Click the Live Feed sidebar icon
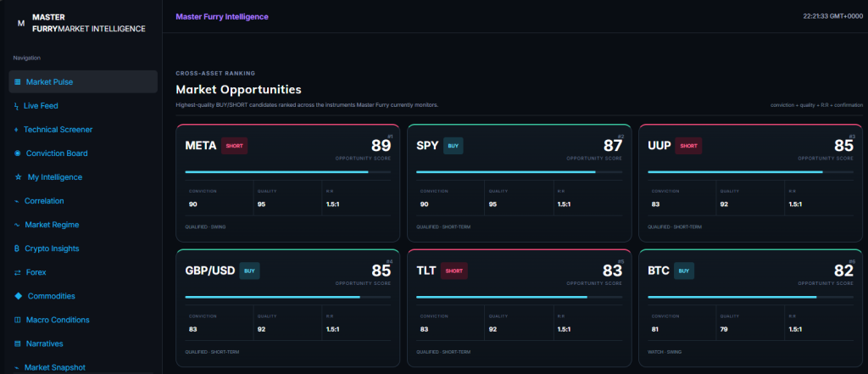Viewport: 868px width, 374px height. click(x=16, y=106)
